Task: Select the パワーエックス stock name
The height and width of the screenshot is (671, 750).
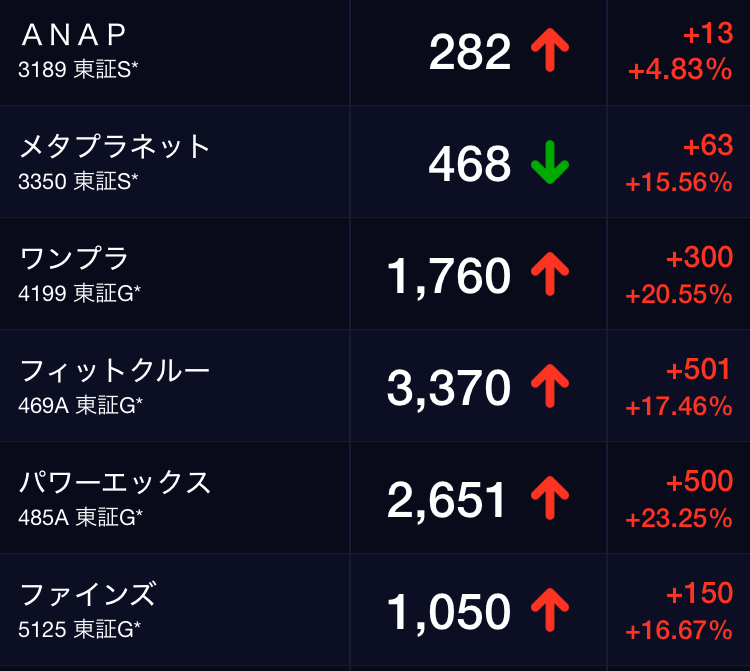Action: tap(116, 483)
